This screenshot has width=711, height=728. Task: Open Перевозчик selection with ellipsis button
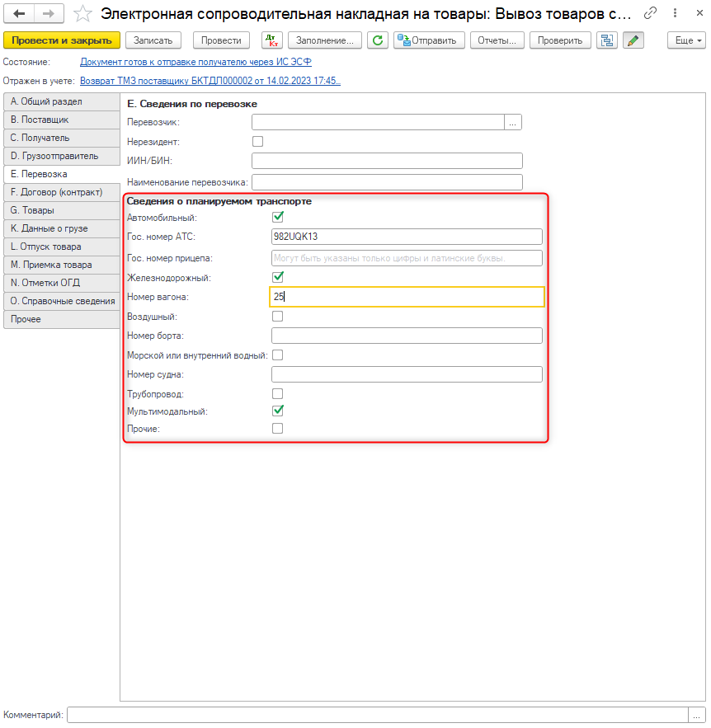click(x=513, y=122)
